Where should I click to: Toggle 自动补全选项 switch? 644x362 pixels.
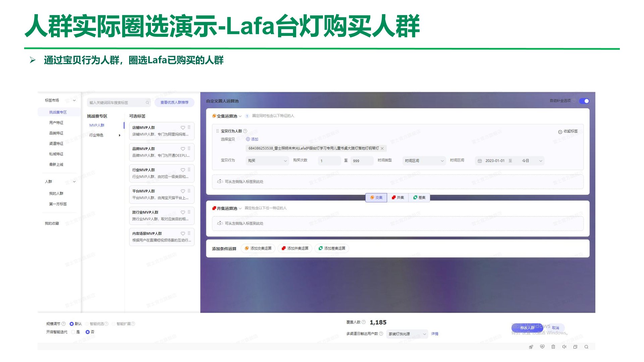584,101
